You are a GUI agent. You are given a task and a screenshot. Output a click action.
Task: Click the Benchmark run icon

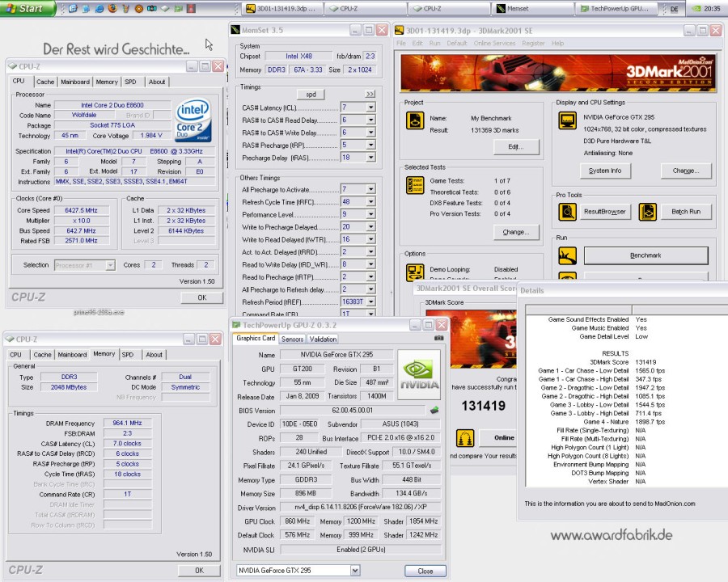pos(567,255)
